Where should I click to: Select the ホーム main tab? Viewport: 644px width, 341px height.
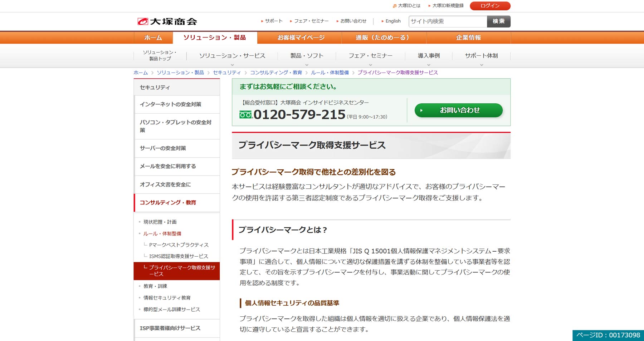click(x=153, y=38)
